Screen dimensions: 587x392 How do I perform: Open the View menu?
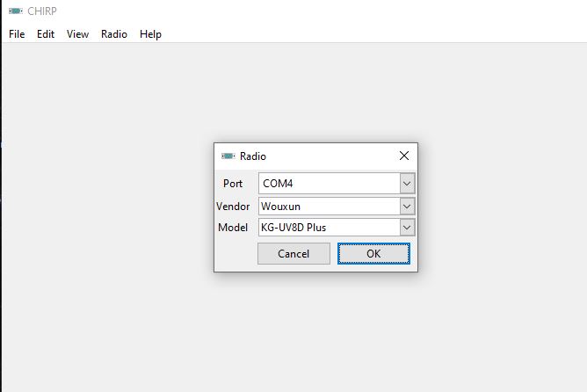tap(78, 34)
